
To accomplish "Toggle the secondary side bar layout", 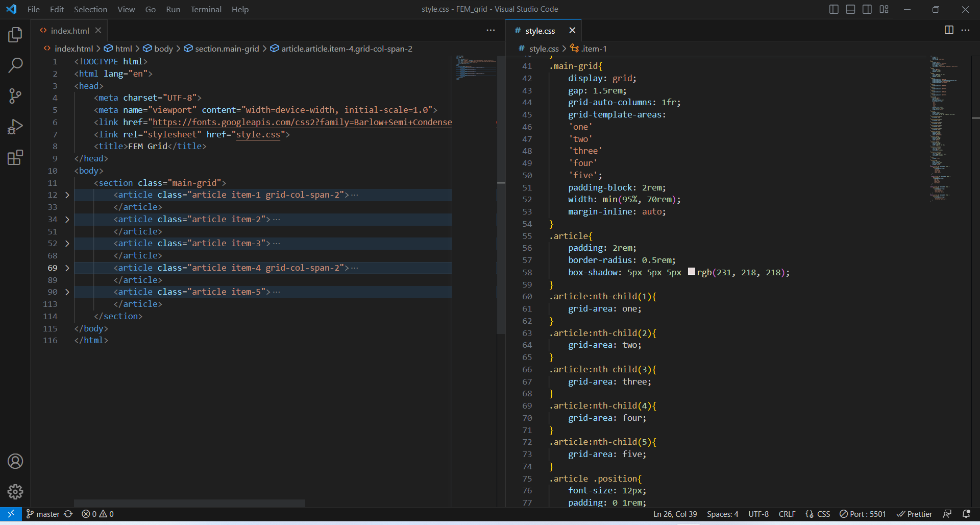I will pos(867,9).
